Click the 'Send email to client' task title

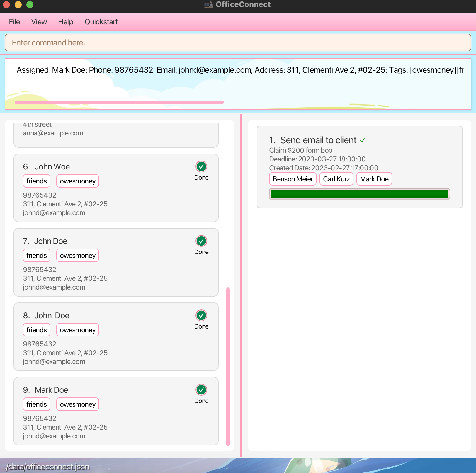pyautogui.click(x=318, y=140)
